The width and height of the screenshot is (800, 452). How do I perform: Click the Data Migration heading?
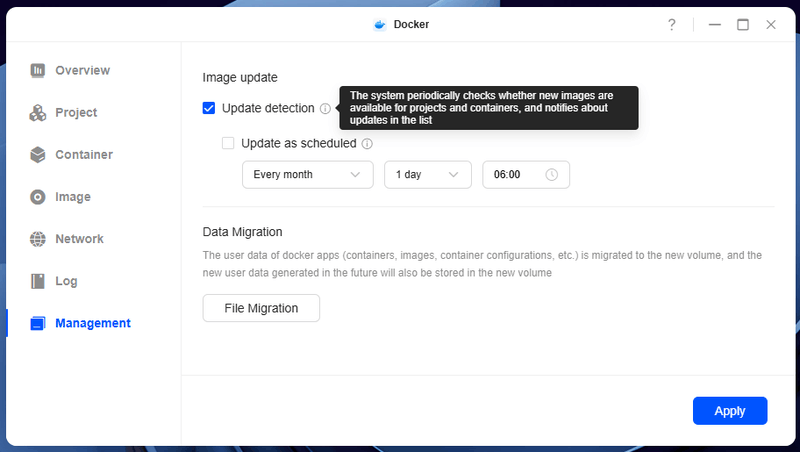(242, 232)
